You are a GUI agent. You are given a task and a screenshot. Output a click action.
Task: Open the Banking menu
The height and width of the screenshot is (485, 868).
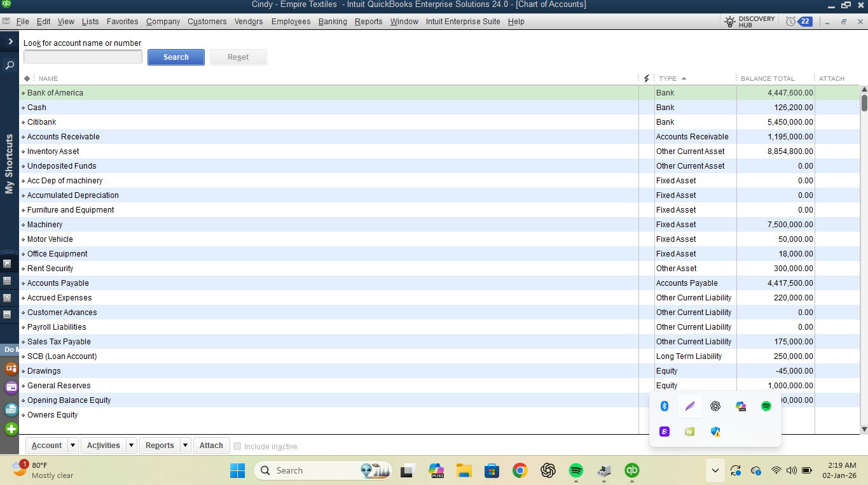(333, 21)
